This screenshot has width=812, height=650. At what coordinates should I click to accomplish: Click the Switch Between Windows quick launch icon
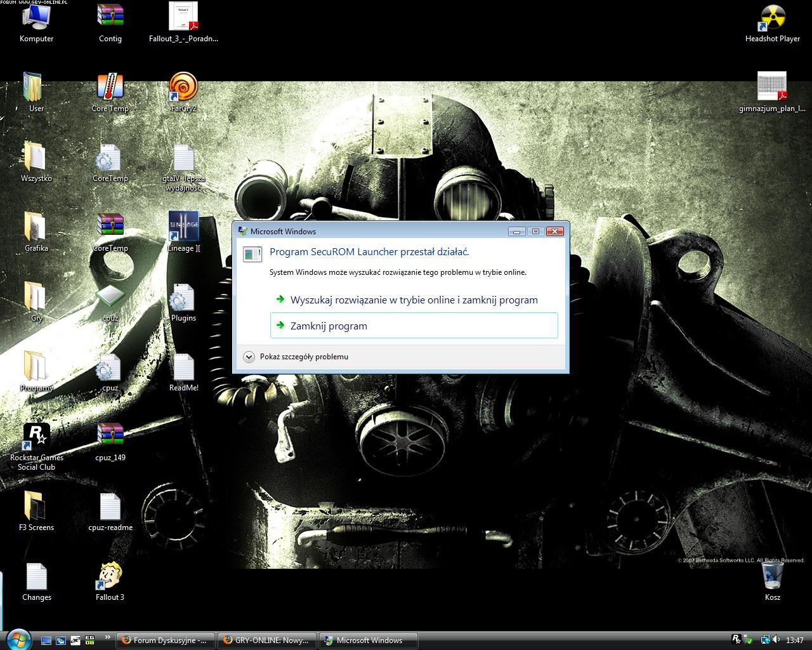tap(61, 640)
